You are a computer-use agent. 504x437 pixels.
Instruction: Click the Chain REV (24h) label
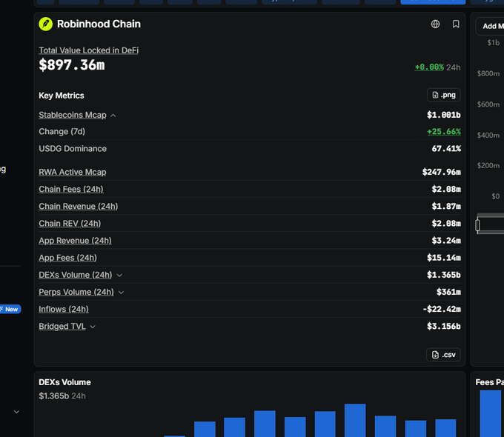pyautogui.click(x=70, y=224)
